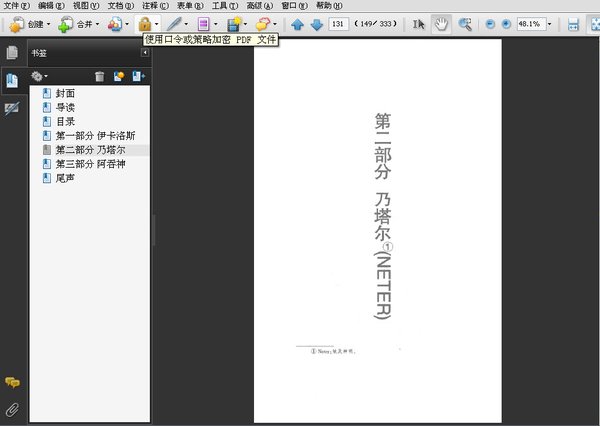Click the footnote text ① Neter on the page
This screenshot has height=426, width=600.
pos(333,351)
